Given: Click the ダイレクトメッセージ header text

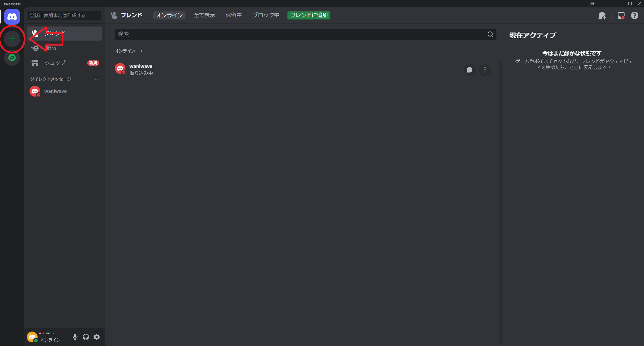Looking at the screenshot, I should [51, 79].
